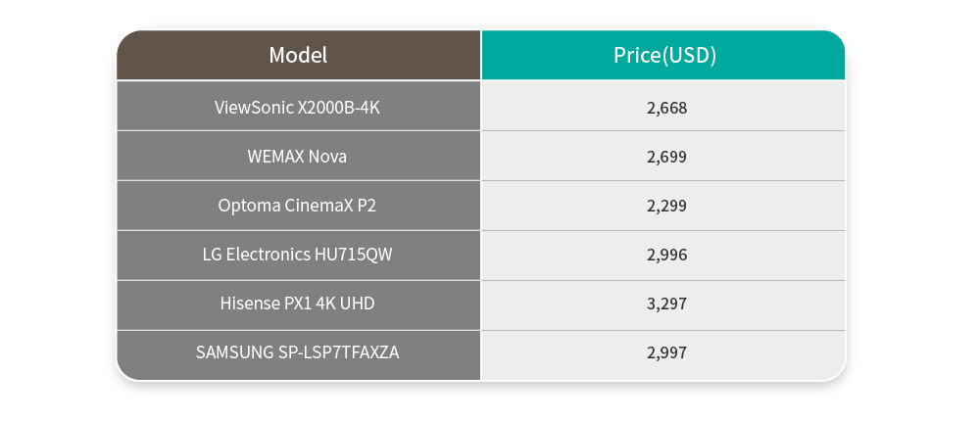Image resolution: width=980 pixels, height=421 pixels.
Task: Select the WEMAX Nova model cell
Action: (298, 156)
